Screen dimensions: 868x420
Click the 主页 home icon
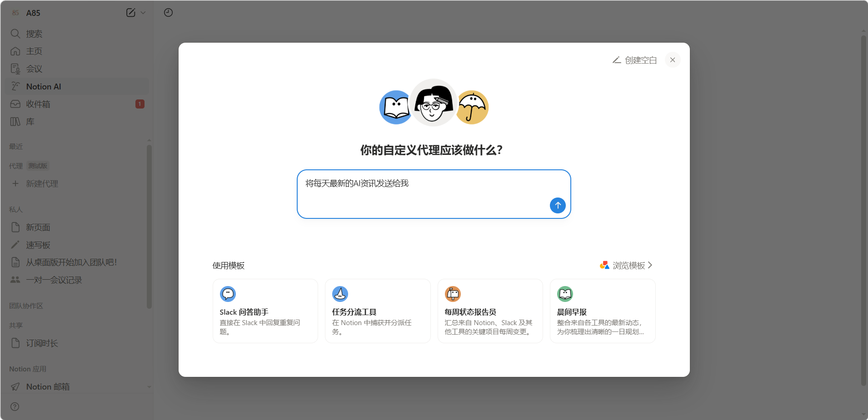(15, 51)
